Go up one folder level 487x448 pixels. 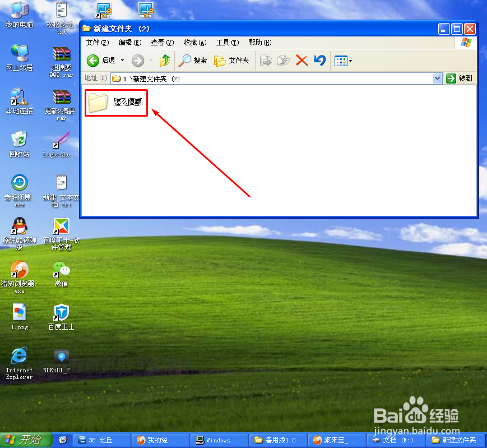pos(165,61)
